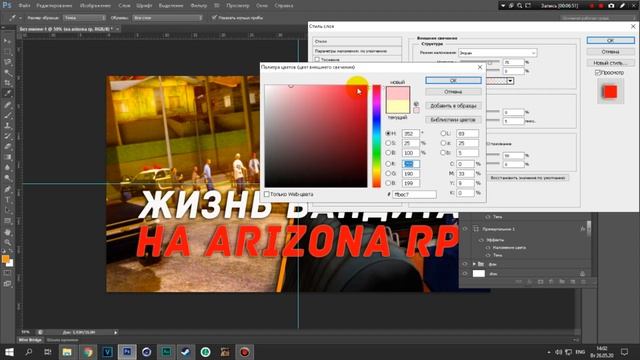
Task: Click Reset to Default button in Layer Style
Action: coord(528,178)
